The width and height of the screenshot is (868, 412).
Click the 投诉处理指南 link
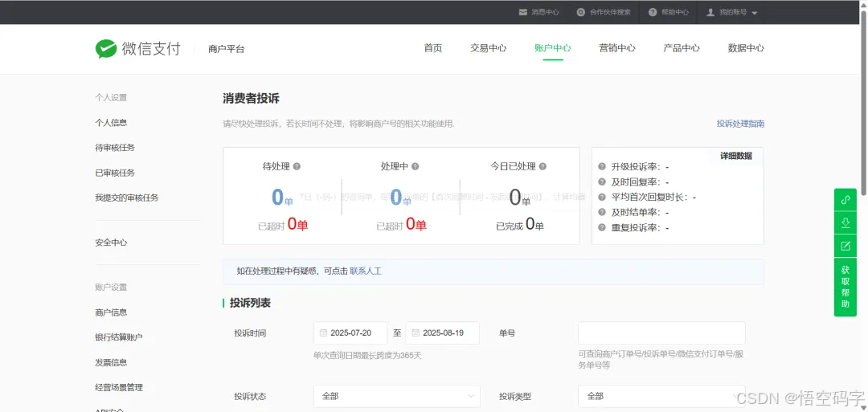coord(740,124)
